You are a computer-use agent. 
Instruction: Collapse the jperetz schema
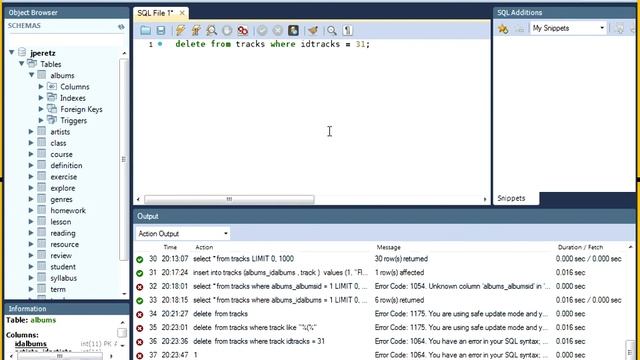(x=12, y=52)
